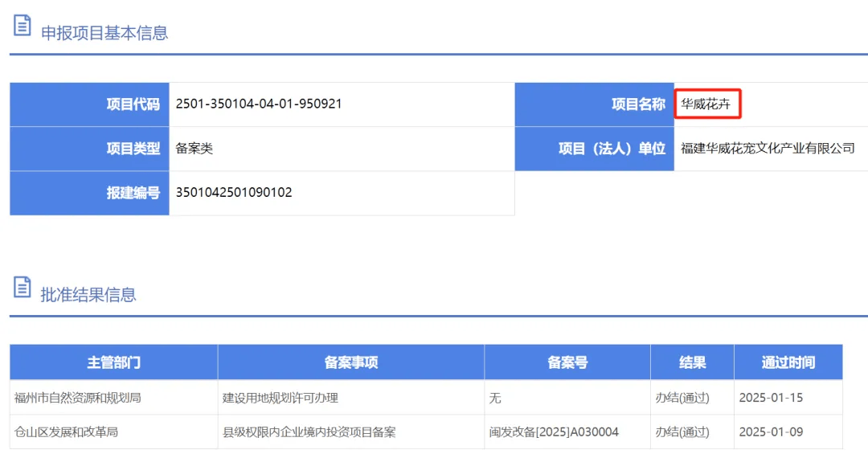This screenshot has height=458, width=868.
Task: Select the 申报项目基本信息 section heading
Action: click(104, 33)
